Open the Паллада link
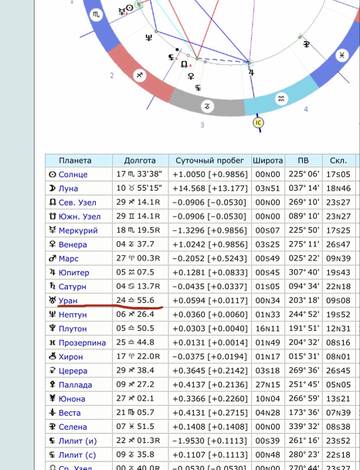This screenshot has height=470, width=360. (75, 384)
